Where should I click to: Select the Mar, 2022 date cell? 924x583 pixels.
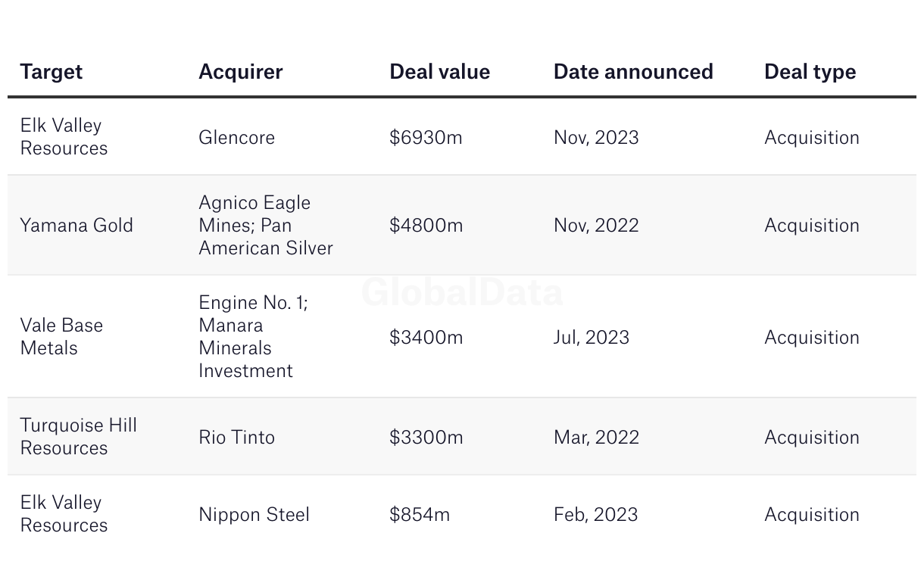597,437
